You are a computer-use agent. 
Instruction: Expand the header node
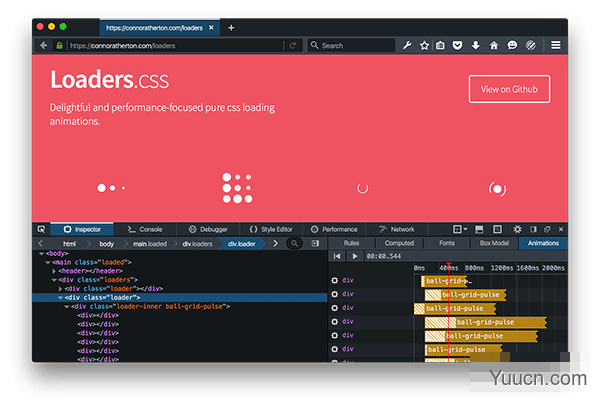tap(54, 271)
